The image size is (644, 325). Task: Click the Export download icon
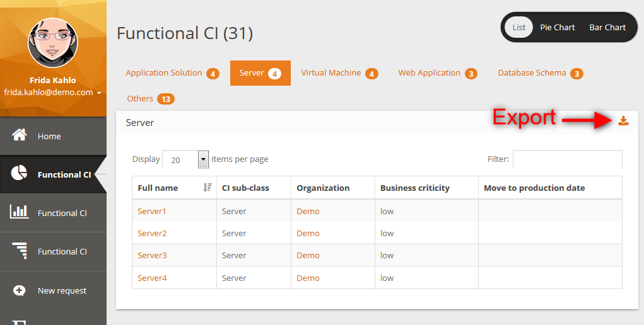click(x=623, y=121)
